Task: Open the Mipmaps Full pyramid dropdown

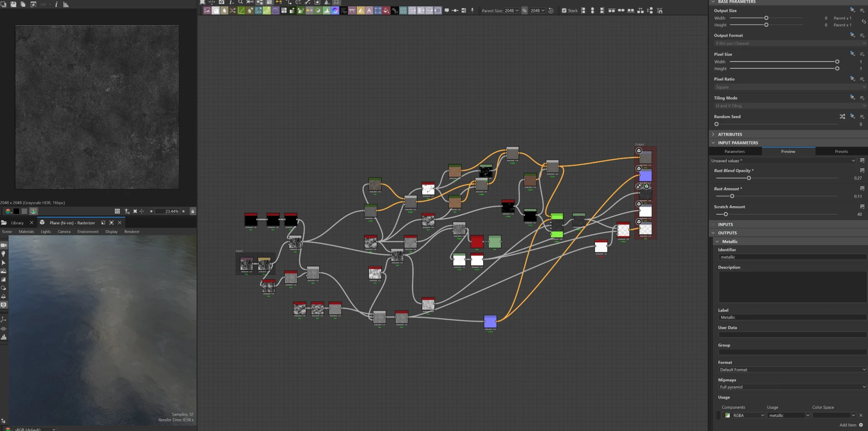Action: (x=793, y=387)
